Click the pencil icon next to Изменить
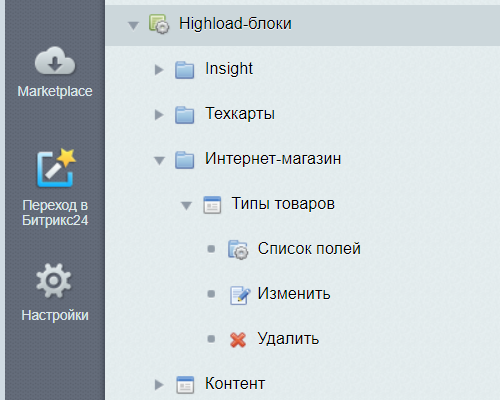Image resolution: width=500 pixels, height=400 pixels. [x=240, y=295]
